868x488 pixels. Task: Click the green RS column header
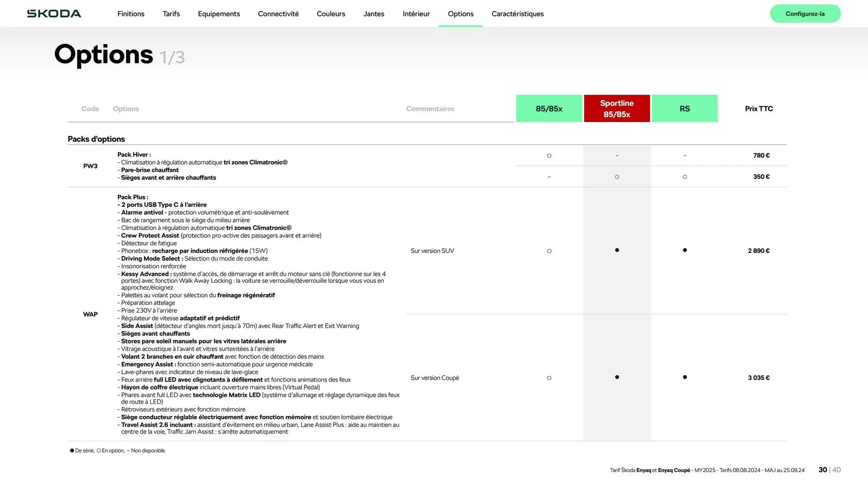(684, 108)
